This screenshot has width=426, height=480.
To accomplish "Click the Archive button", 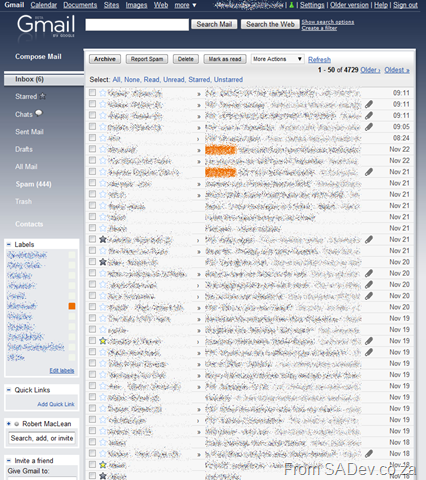I will tap(105, 59).
